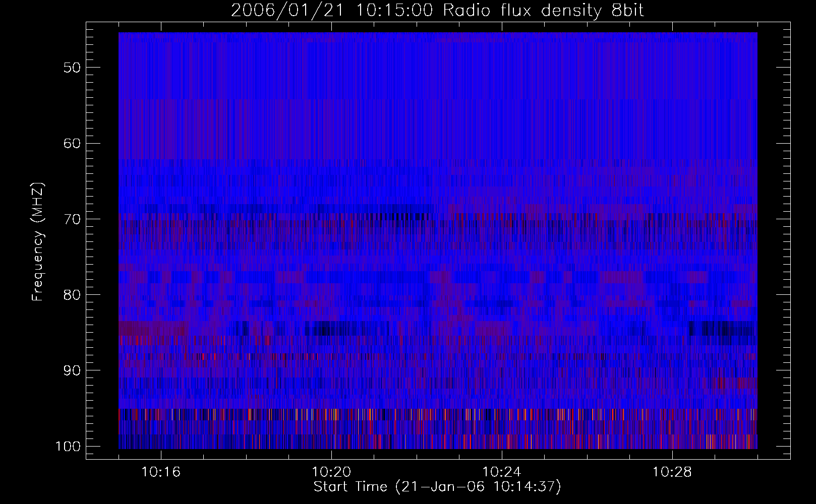
Task: Click the 10:16 time tick label
Action: [161, 472]
